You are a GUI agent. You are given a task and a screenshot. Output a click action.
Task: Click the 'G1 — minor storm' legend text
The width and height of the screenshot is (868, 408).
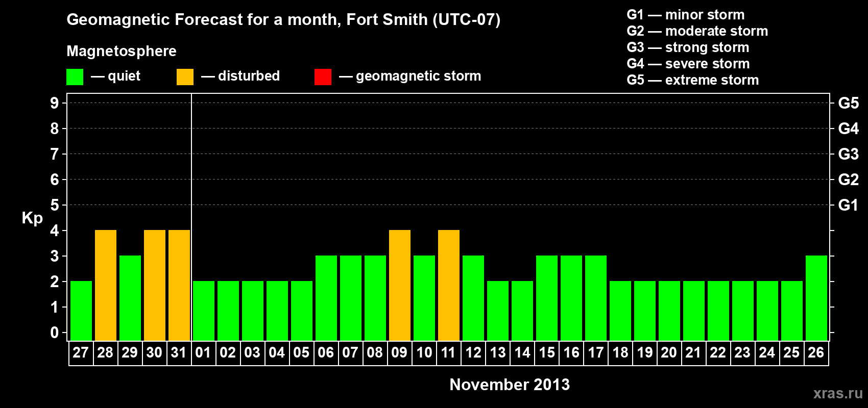[x=685, y=15]
